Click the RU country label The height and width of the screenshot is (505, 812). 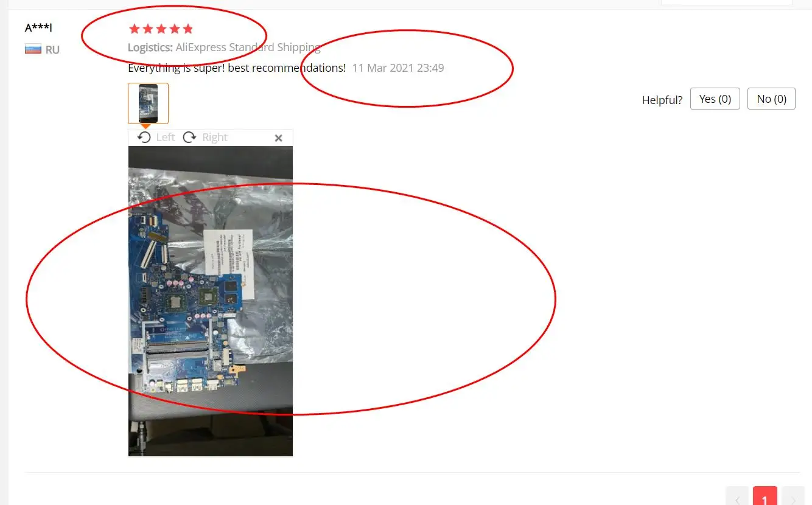(x=52, y=50)
